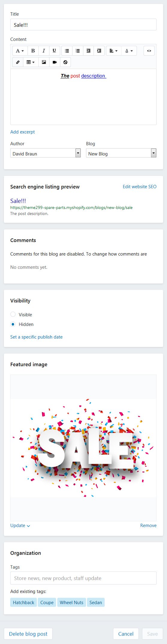
Task: Open the Blog dropdown showing New Blog
Action: pos(121,153)
